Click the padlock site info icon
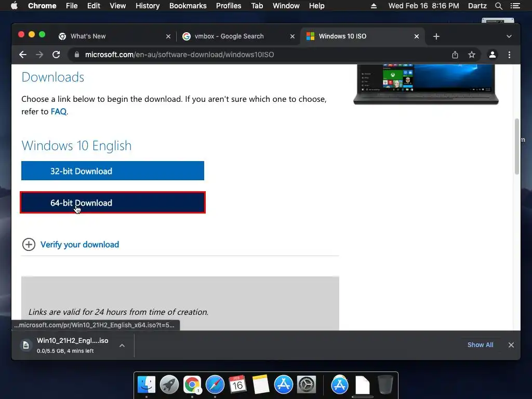 [77, 55]
